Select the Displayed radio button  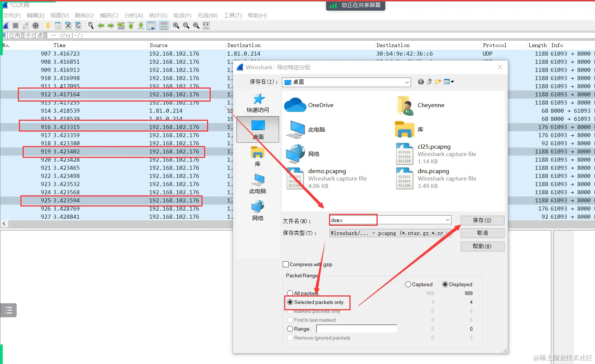coord(445,284)
